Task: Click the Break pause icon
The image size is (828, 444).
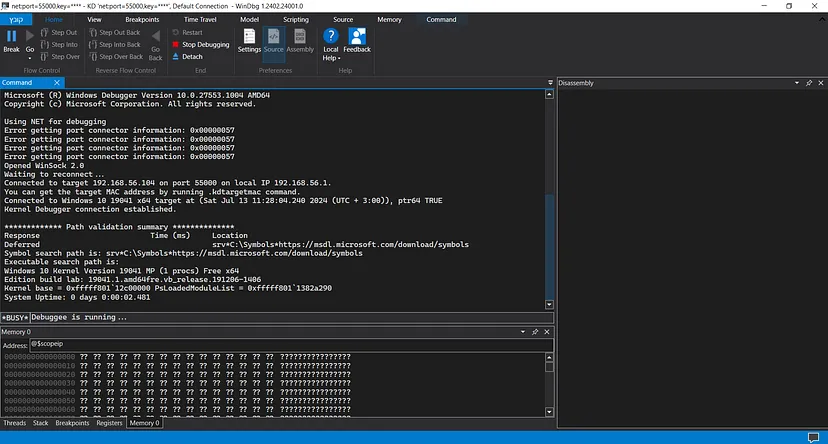Action: point(11,36)
